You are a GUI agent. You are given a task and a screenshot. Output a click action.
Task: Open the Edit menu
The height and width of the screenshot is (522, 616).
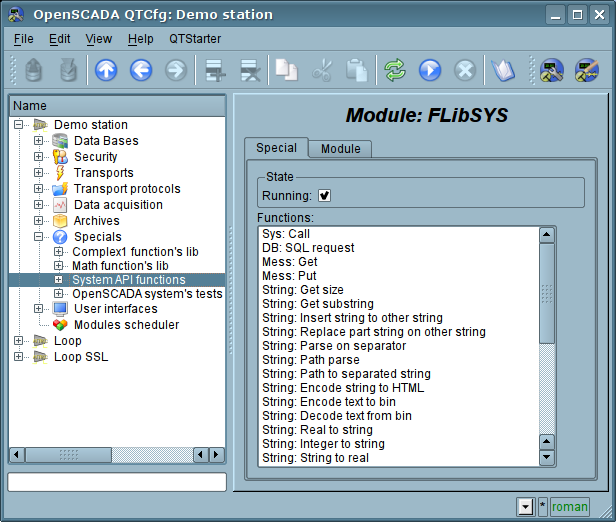pos(59,39)
